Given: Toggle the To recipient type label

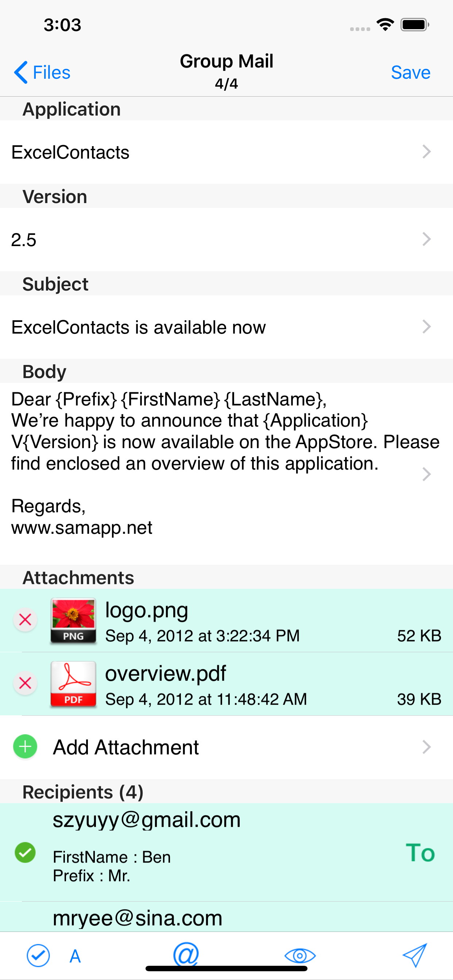Looking at the screenshot, I should tap(420, 852).
